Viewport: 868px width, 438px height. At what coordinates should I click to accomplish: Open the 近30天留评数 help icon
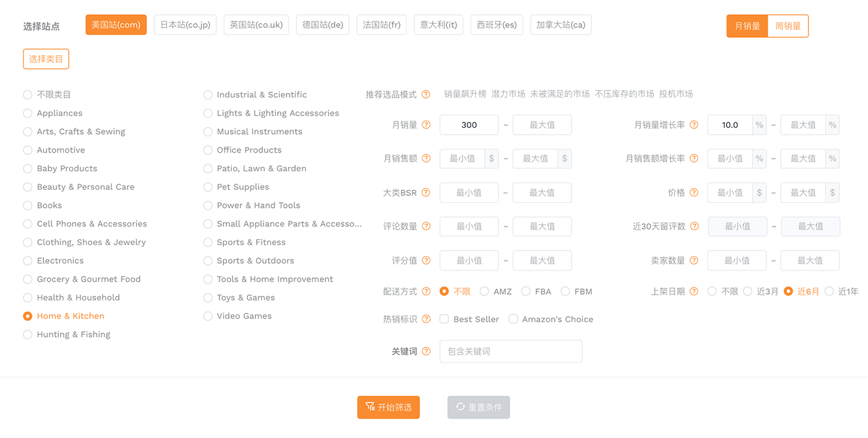pos(694,226)
